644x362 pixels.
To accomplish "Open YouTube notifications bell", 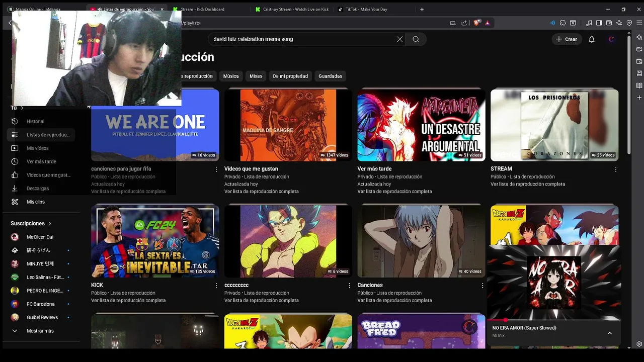I will click(x=592, y=39).
